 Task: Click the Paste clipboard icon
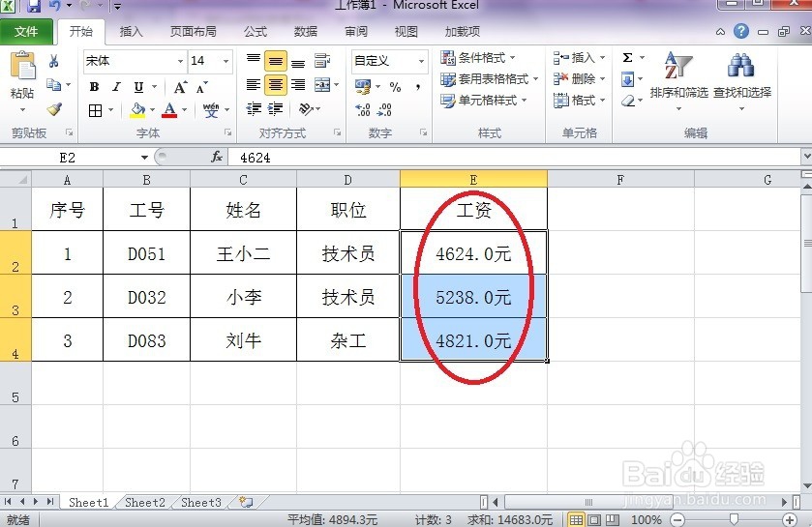tap(23, 66)
